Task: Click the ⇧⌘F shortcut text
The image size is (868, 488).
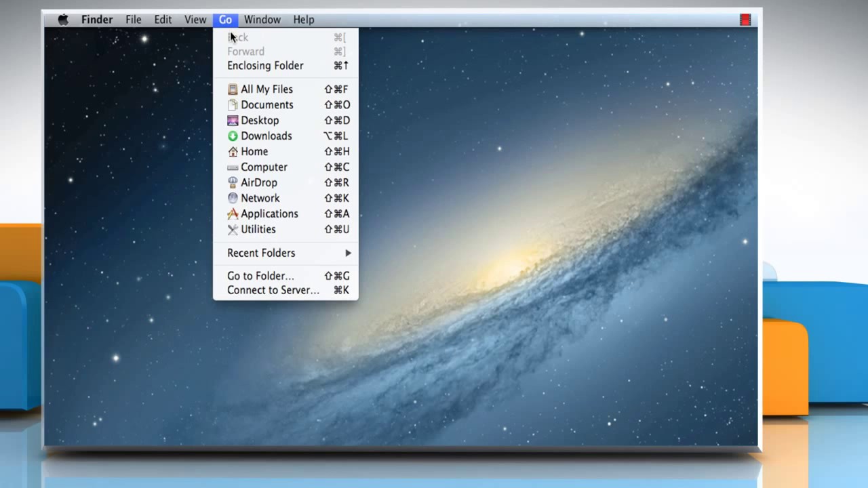Action: coord(336,89)
